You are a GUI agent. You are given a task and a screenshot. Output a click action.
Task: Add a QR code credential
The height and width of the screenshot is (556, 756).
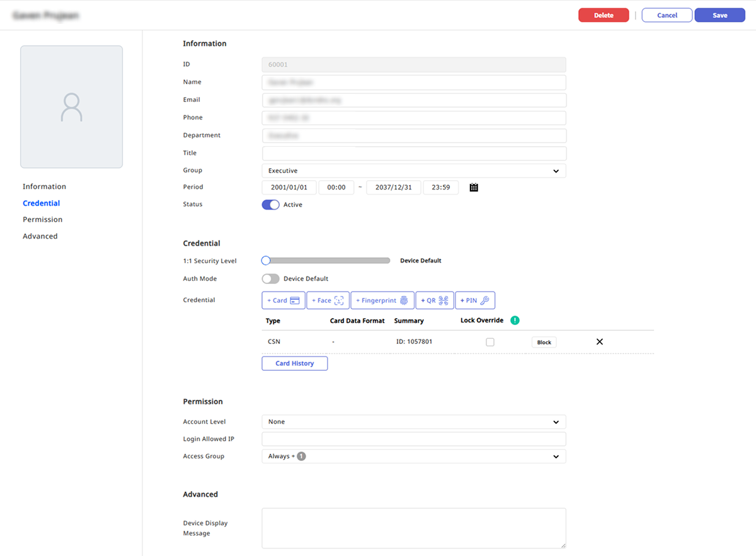pos(435,300)
